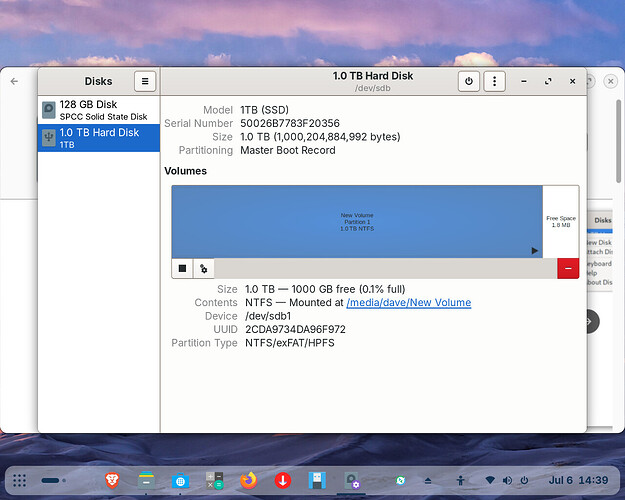Open the show applications grid
This screenshot has width=625, height=500.
point(19,480)
